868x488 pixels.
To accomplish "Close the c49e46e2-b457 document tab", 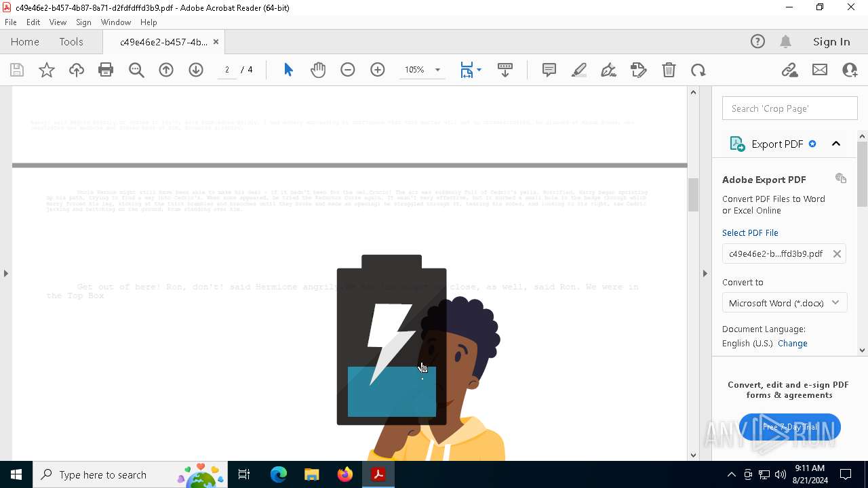I will (x=216, y=42).
